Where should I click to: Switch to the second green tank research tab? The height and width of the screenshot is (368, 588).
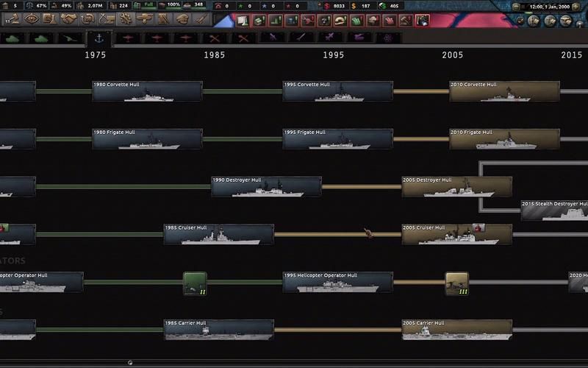tap(41, 38)
